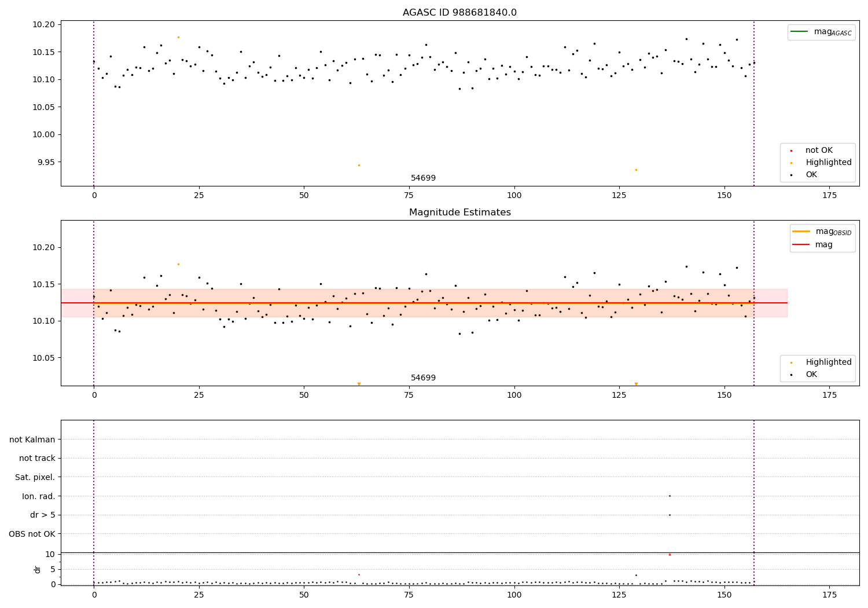The height and width of the screenshot is (608, 868).
Task: Click the 'AGASC ID 988681840.0' plot title
Action: (x=459, y=13)
